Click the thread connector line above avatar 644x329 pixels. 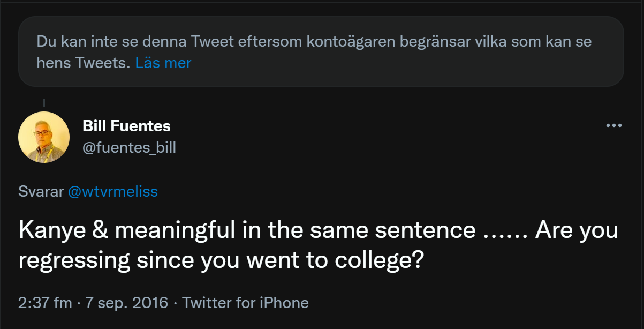(43, 102)
